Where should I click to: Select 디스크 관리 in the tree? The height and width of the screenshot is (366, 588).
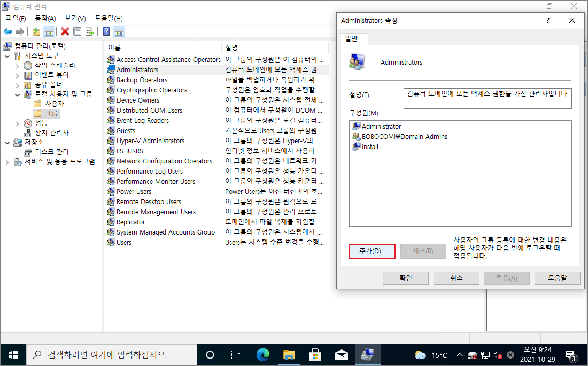pos(47,152)
